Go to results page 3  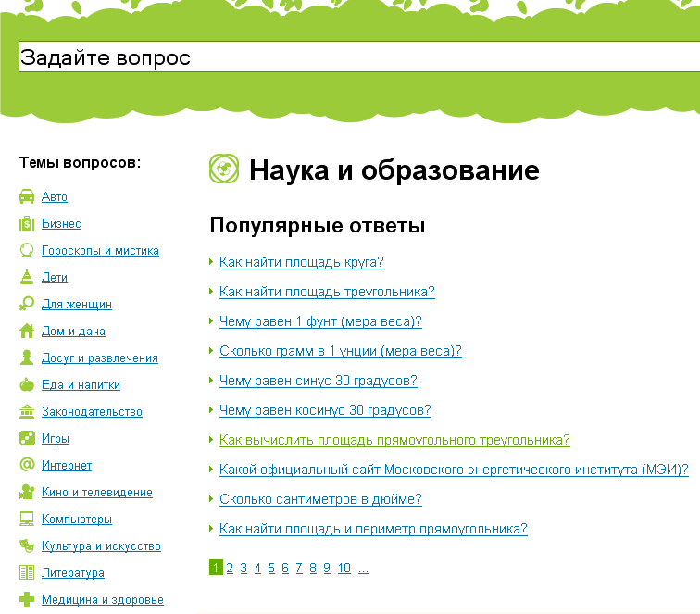tap(244, 568)
